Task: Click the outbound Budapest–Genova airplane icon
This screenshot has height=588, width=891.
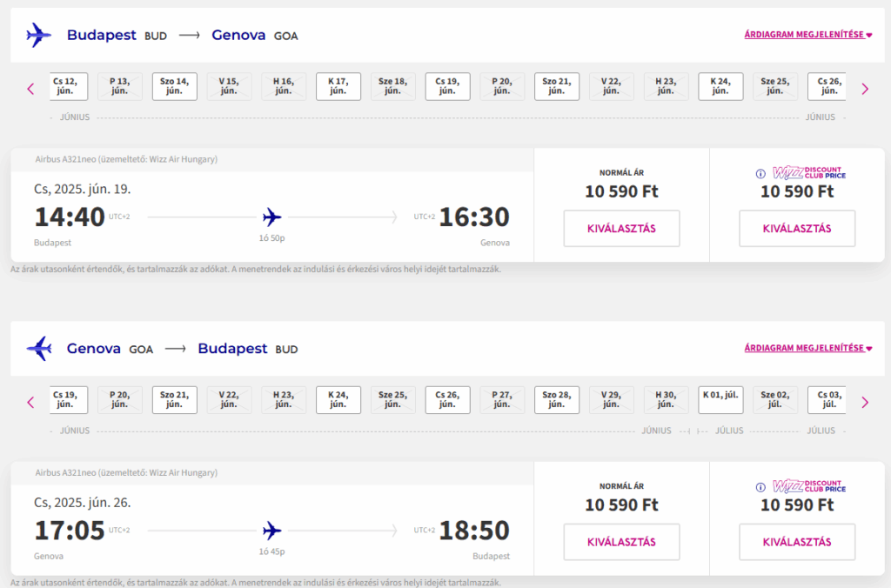Action: [x=38, y=35]
